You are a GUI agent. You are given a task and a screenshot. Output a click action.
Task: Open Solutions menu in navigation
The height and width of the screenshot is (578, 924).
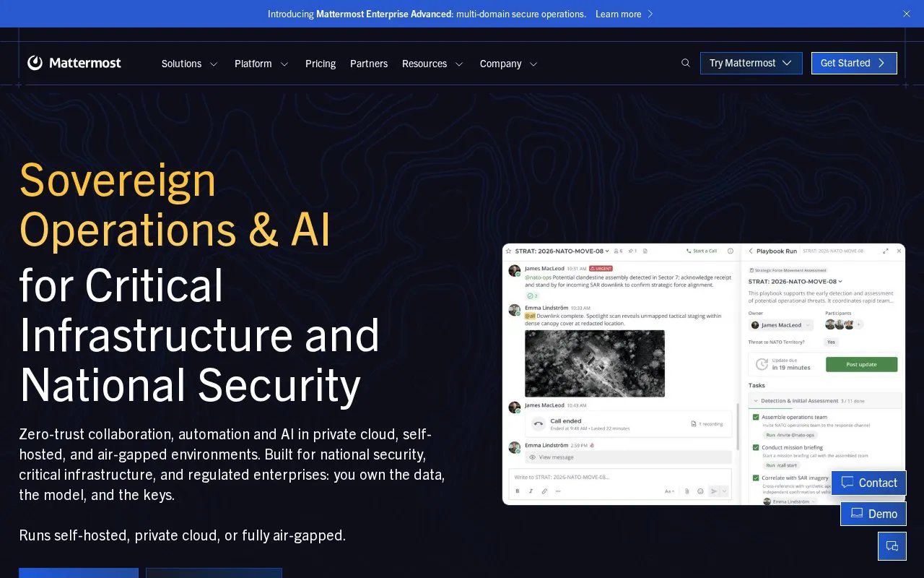pyautogui.click(x=189, y=64)
